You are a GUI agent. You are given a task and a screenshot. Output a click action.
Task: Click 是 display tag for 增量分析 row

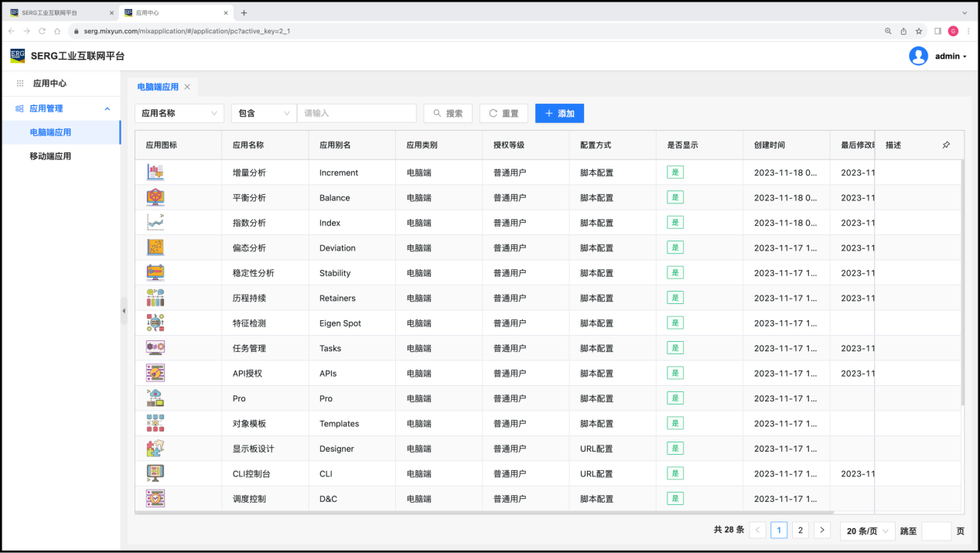pyautogui.click(x=674, y=172)
